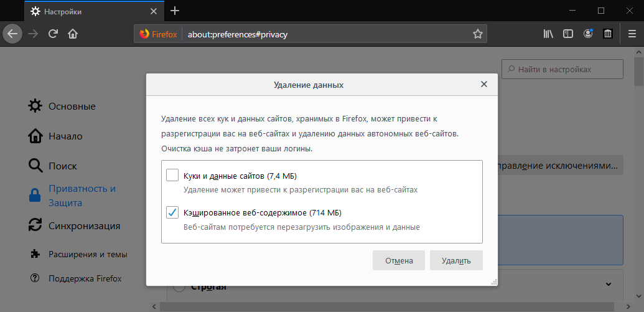
Task: Open Firefox account icon
Action: point(588,34)
